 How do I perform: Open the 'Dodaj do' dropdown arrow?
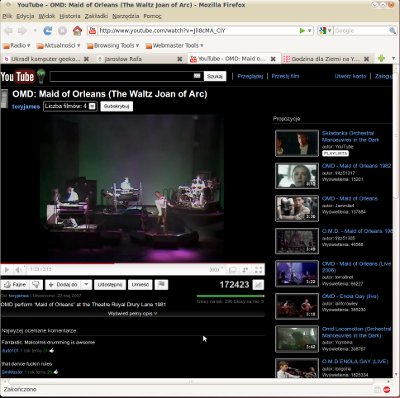click(x=86, y=284)
